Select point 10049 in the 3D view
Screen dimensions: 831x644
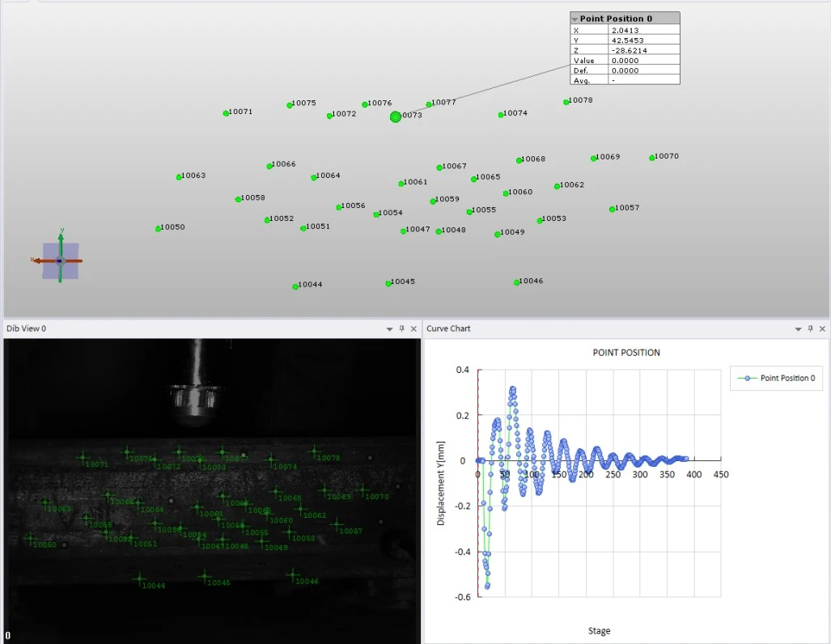497,234
